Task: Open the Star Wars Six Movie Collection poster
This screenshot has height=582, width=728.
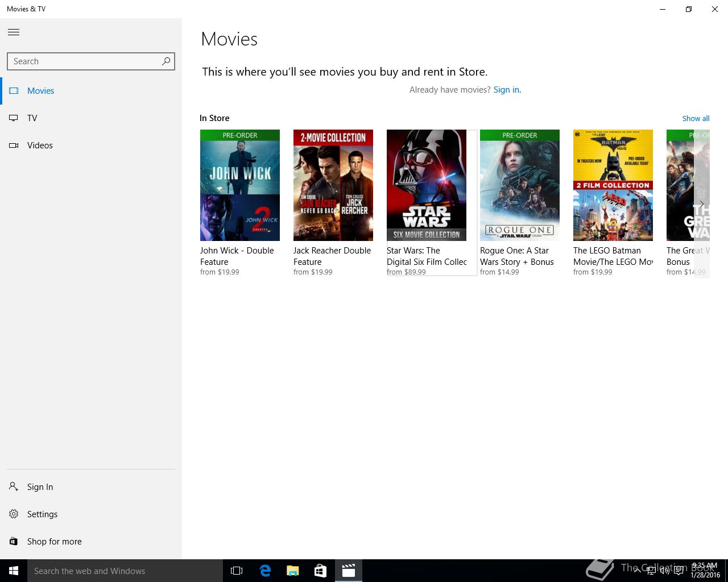Action: (427, 185)
